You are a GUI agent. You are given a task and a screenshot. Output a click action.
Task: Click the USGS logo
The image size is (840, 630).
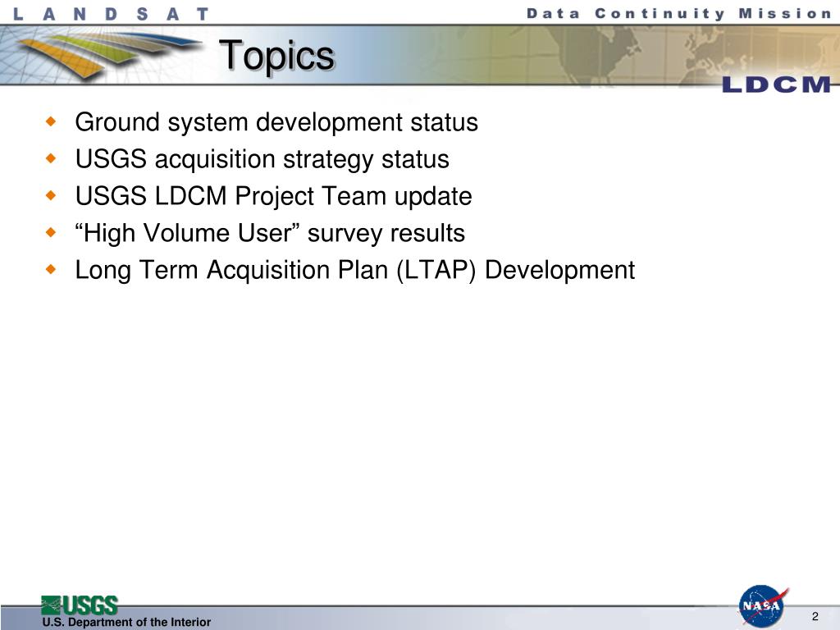(80, 605)
